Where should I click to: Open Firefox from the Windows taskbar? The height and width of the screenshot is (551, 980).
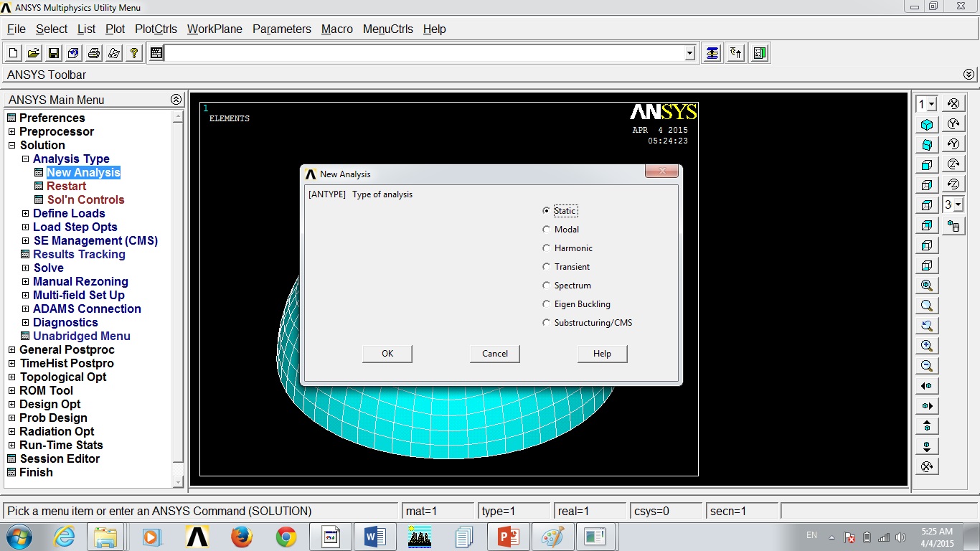click(242, 537)
